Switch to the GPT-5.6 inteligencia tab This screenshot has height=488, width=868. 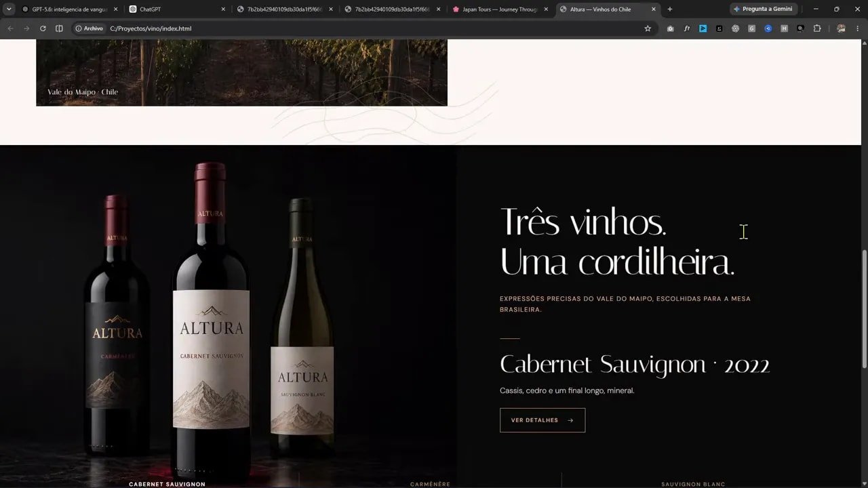point(69,9)
